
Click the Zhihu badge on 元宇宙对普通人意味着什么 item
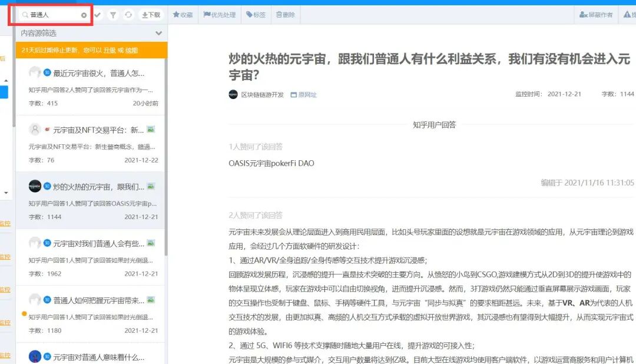pyautogui.click(x=47, y=357)
